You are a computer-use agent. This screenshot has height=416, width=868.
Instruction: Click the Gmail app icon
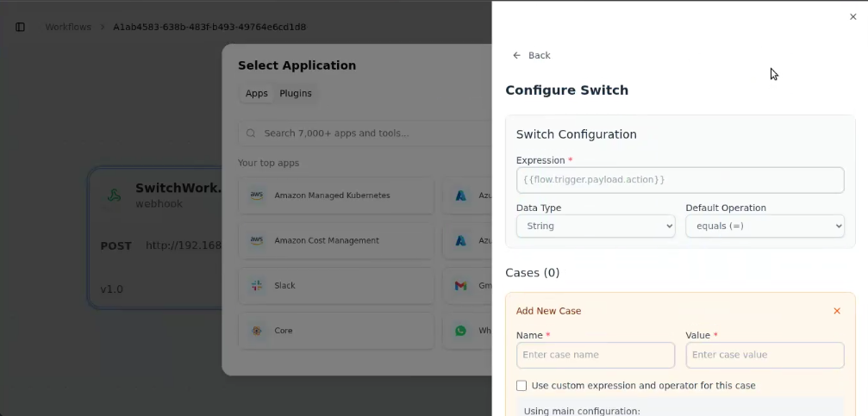pyautogui.click(x=461, y=286)
